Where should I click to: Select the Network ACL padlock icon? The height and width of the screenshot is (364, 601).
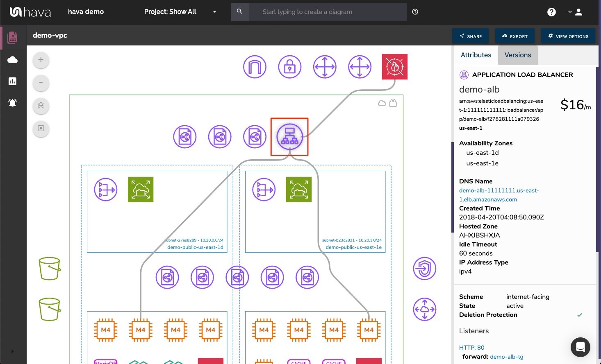(290, 66)
